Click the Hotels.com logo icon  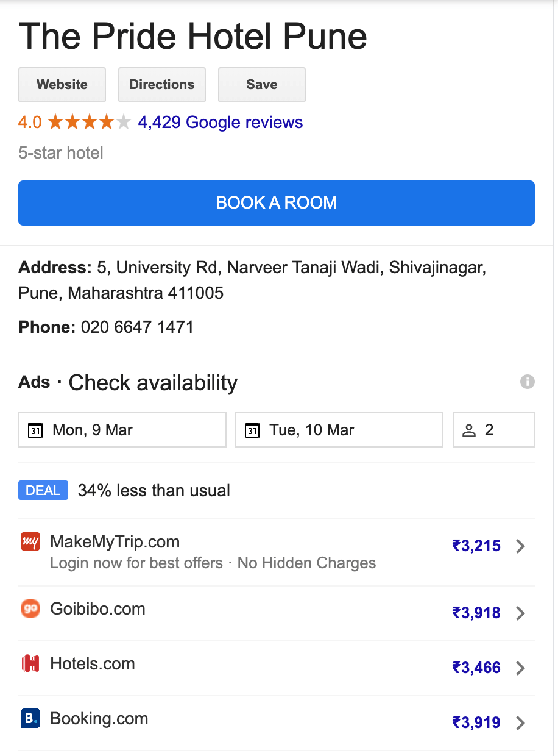click(x=30, y=663)
